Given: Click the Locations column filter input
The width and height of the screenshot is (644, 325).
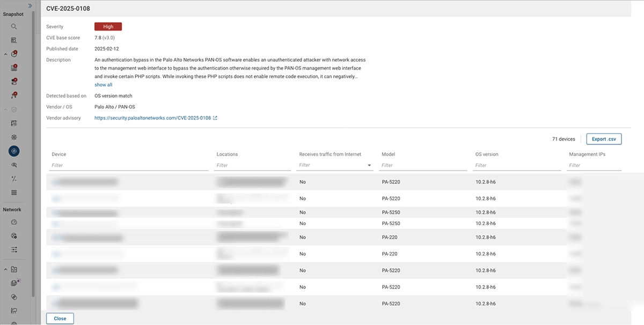Looking at the screenshot, I should [252, 165].
